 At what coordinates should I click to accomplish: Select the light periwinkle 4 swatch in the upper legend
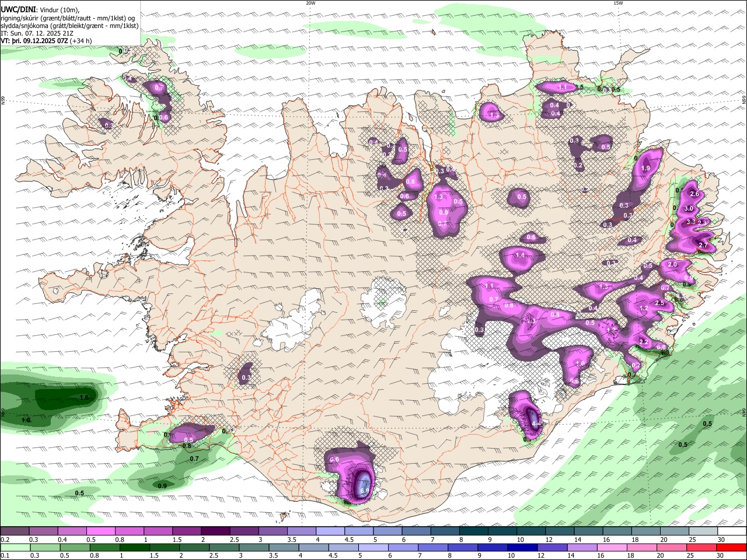[330, 531]
